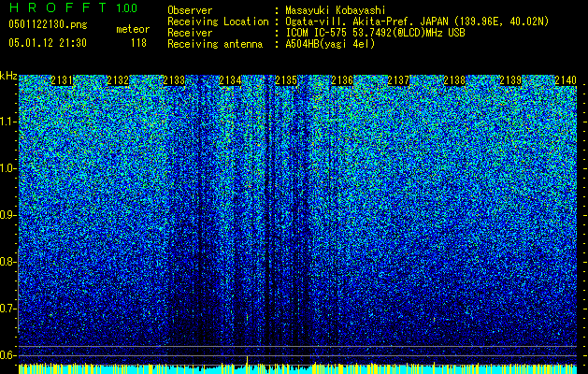Click the Observer label
The width and height of the screenshot is (588, 374).
[190, 10]
